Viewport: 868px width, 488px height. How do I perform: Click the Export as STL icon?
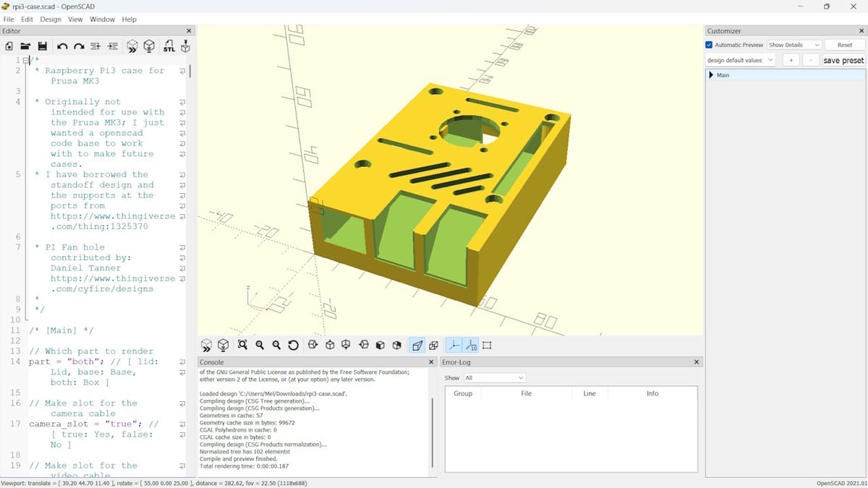(169, 46)
